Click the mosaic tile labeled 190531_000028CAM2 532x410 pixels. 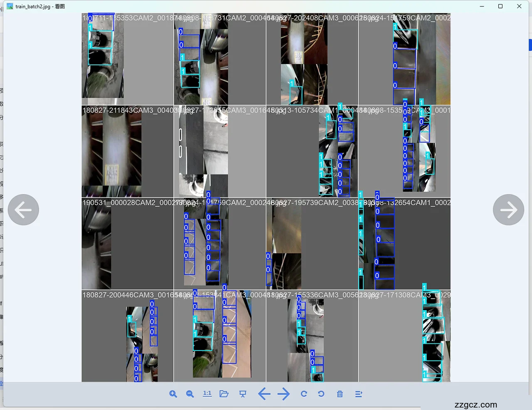point(128,244)
